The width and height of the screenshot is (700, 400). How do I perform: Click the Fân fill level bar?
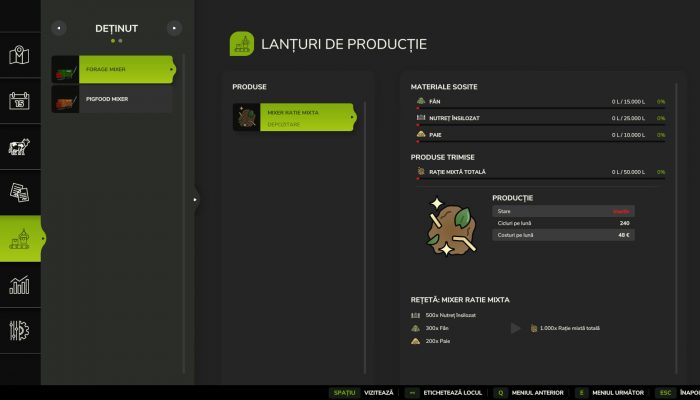538,110
